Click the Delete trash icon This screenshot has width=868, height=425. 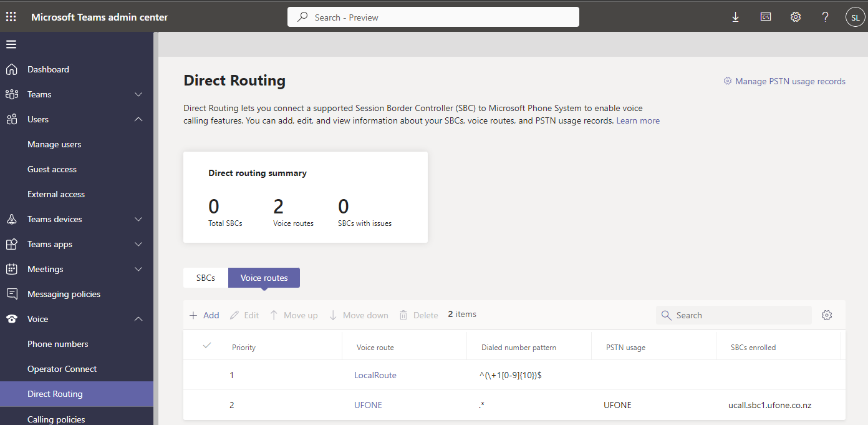coord(403,315)
